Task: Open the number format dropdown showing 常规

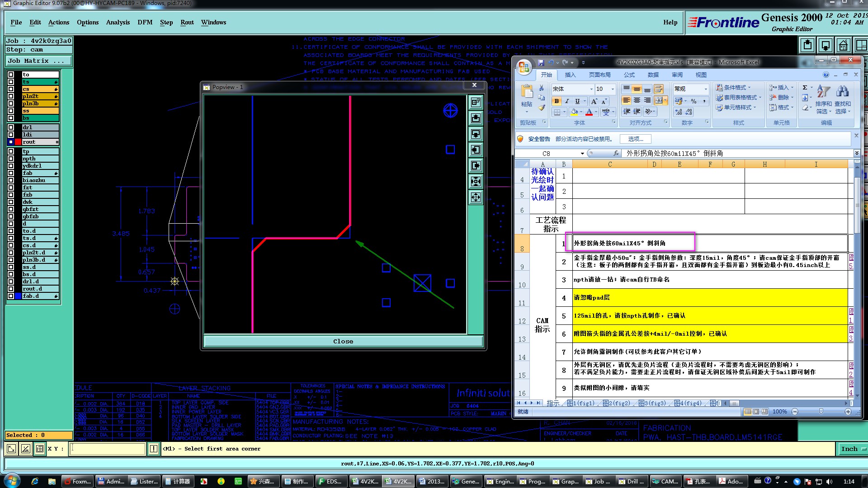Action: tap(705, 89)
